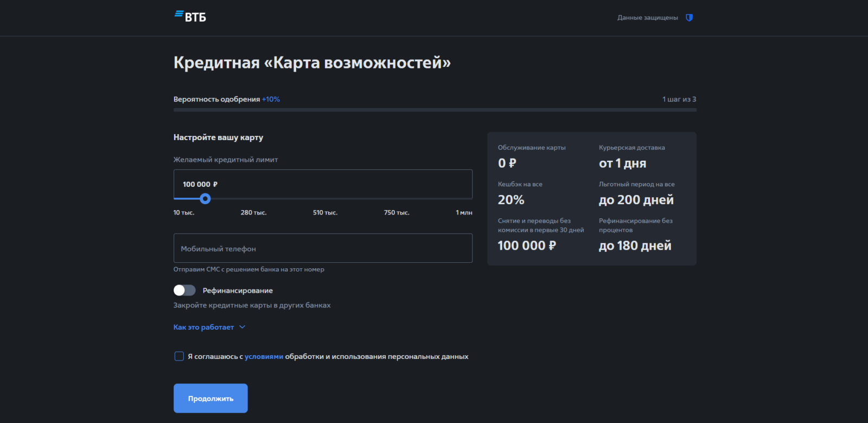Click the "Желаемый кредитный лимит" label
868x423 pixels.
pyautogui.click(x=226, y=160)
